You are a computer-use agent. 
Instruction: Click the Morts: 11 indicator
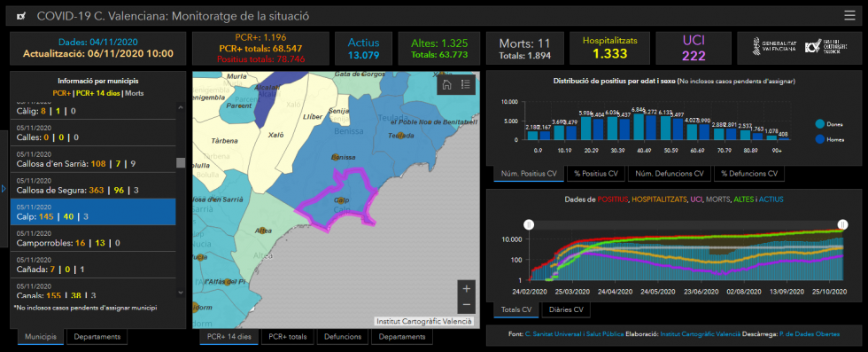pyautogui.click(x=524, y=48)
